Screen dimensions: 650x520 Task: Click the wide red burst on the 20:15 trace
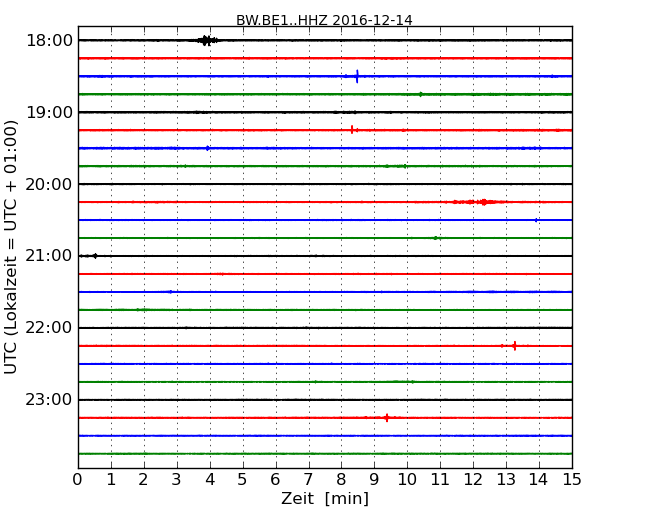(477, 202)
